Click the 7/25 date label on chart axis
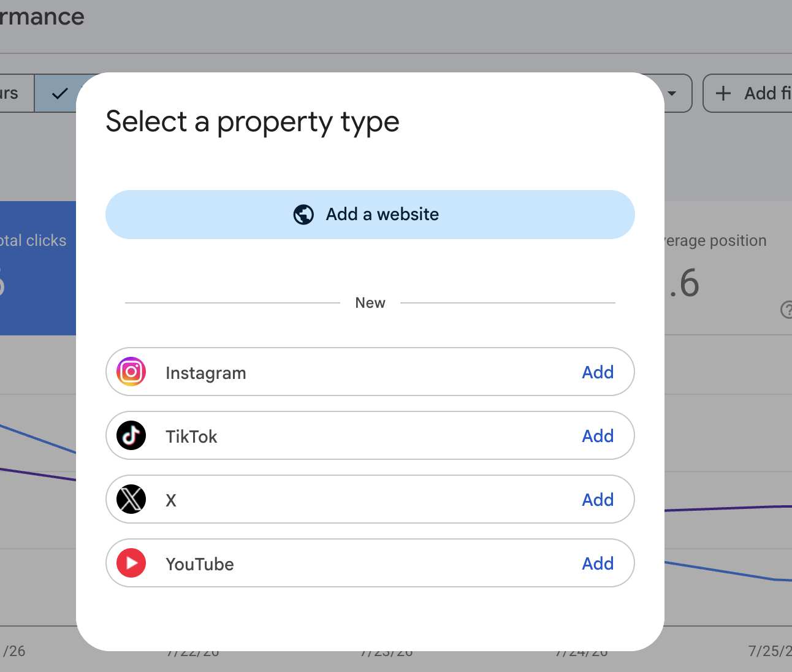Viewport: 792px width, 672px height. click(x=770, y=651)
